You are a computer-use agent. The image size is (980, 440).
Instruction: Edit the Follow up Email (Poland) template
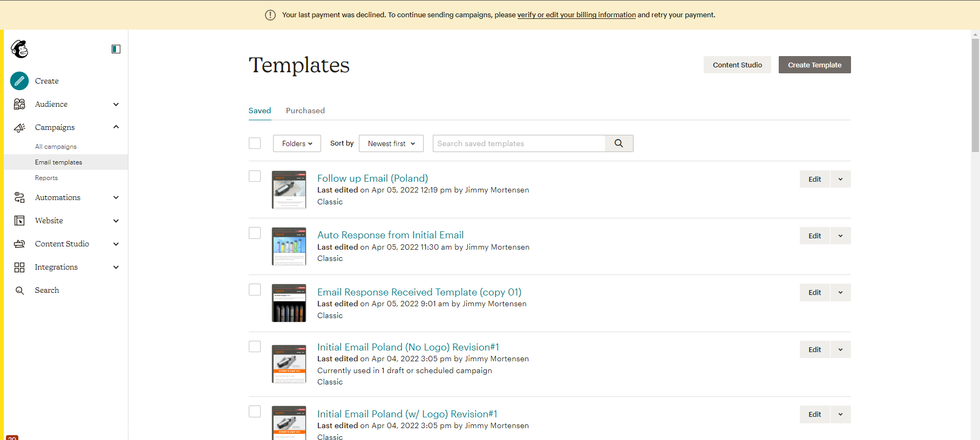(x=815, y=179)
